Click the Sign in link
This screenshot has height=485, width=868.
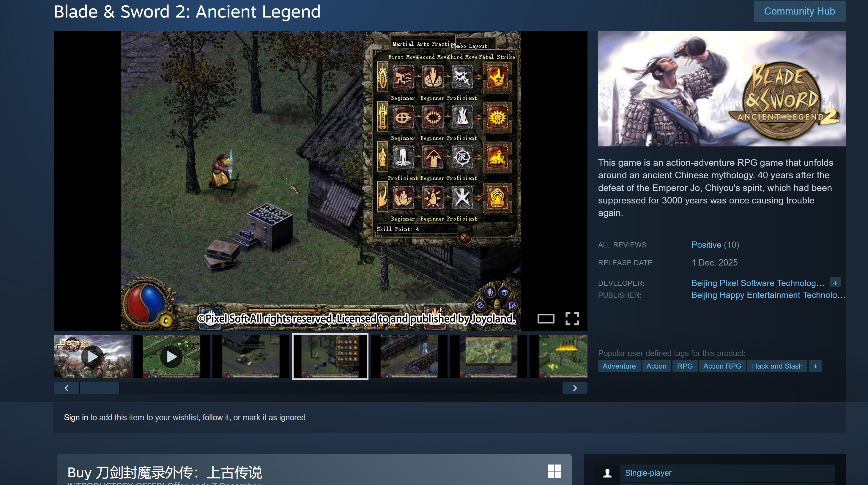[76, 417]
